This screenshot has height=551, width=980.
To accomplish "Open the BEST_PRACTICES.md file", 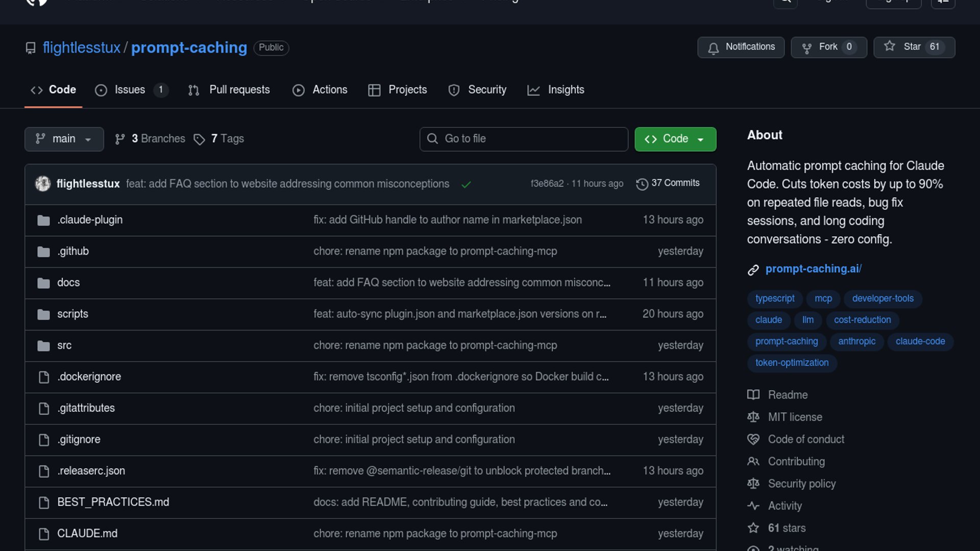I will [113, 502].
